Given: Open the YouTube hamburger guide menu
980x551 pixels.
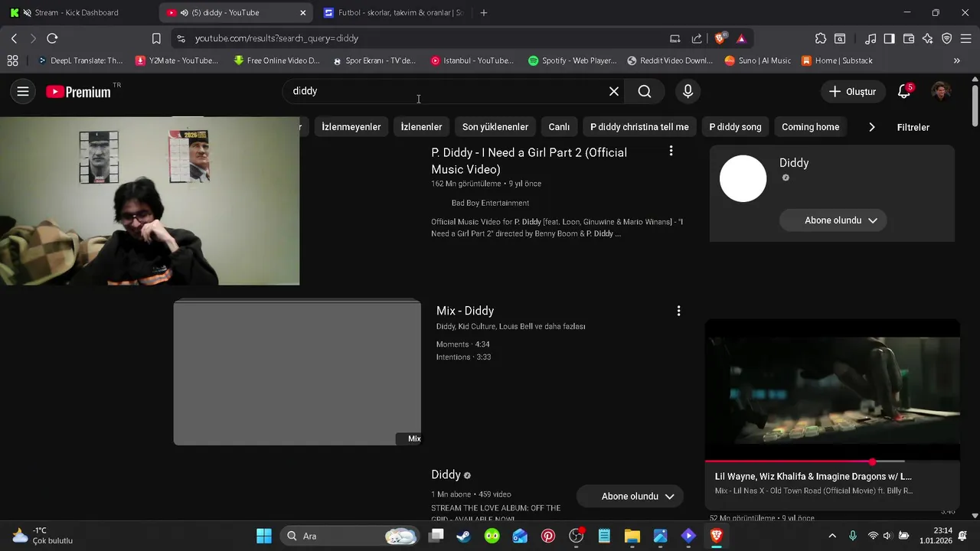Looking at the screenshot, I should pyautogui.click(x=23, y=92).
